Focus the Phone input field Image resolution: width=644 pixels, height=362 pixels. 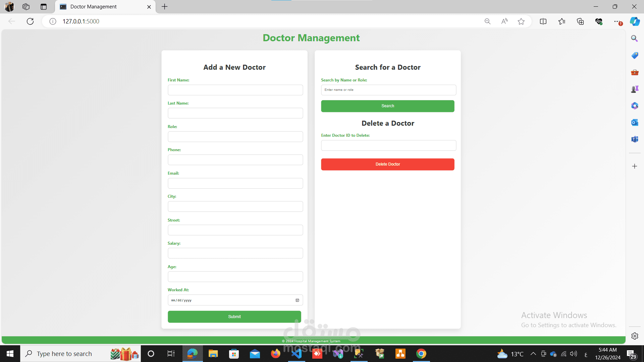[235, 160]
